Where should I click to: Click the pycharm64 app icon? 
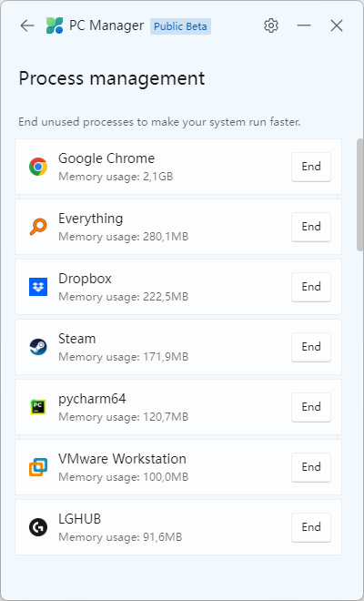point(38,407)
